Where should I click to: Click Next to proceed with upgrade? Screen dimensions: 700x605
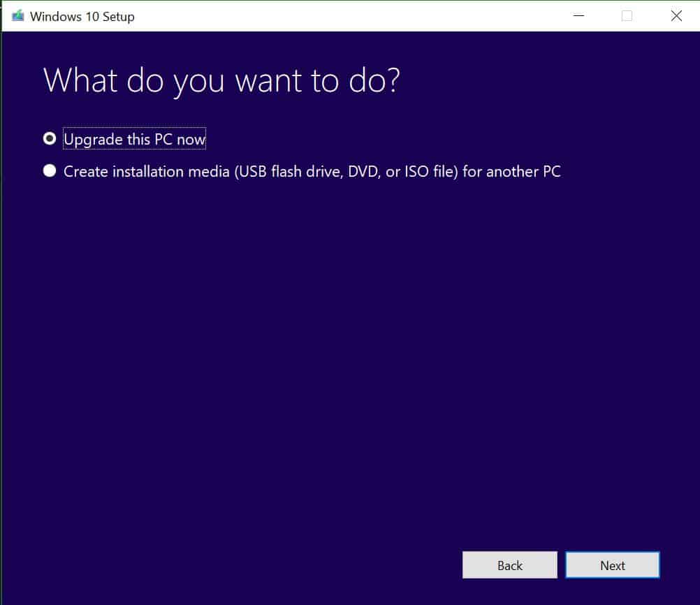[x=612, y=565]
